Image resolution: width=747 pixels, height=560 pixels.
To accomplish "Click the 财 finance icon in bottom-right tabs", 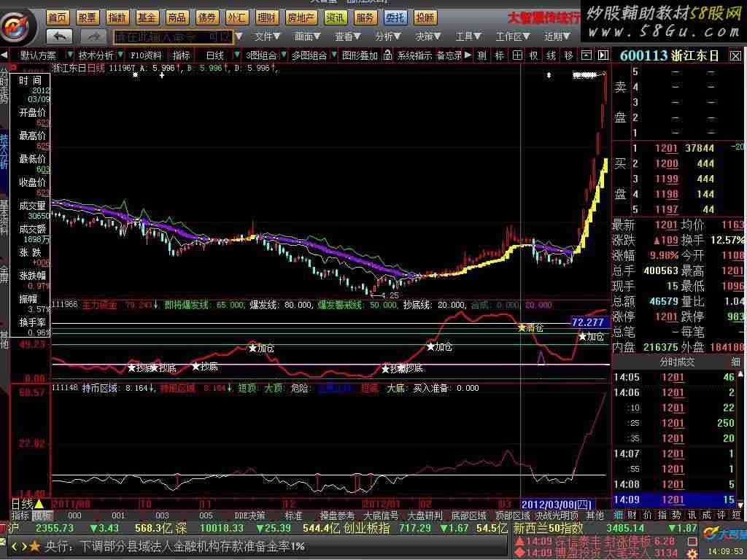I will (x=632, y=516).
